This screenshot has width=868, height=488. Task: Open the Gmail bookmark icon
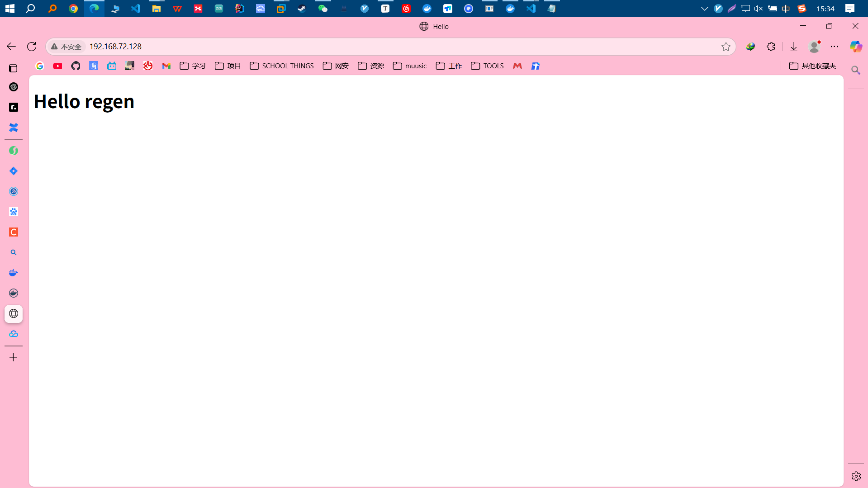(x=166, y=66)
